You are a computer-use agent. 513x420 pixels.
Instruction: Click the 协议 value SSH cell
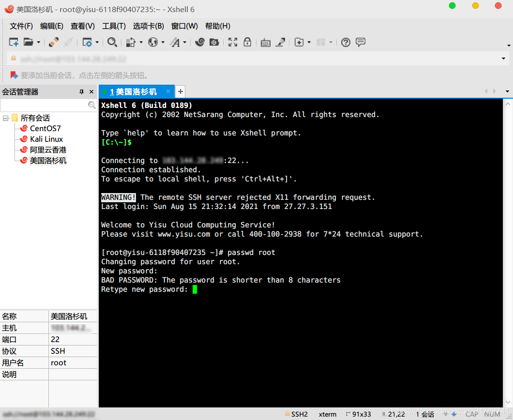(73, 351)
